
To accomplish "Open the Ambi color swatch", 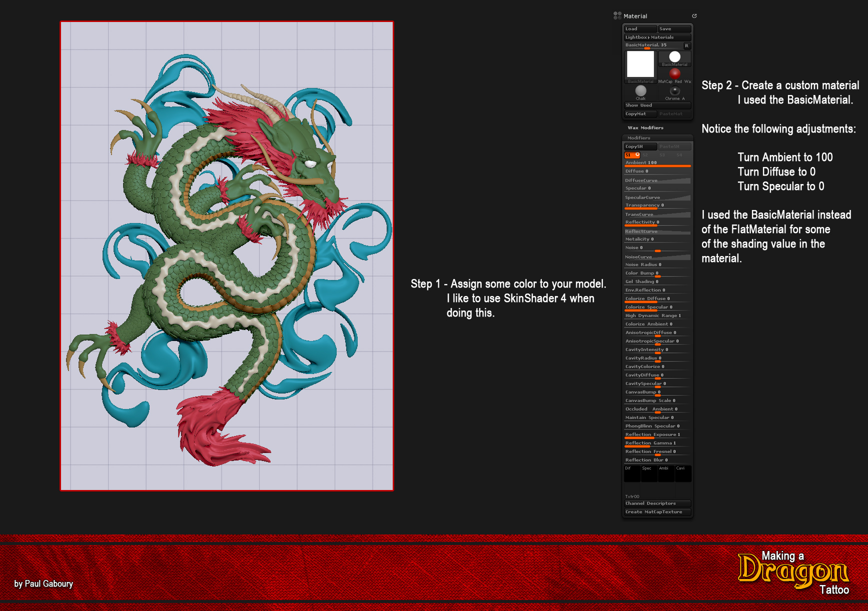I will [x=666, y=474].
